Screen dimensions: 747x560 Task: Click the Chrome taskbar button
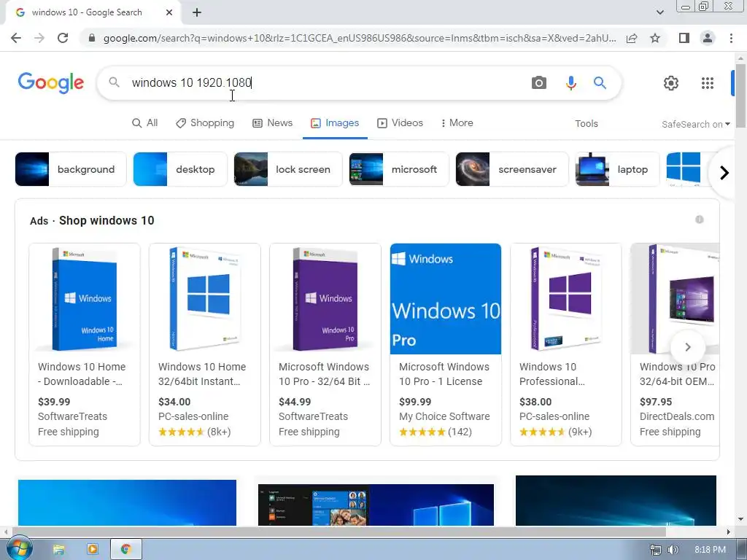click(125, 550)
